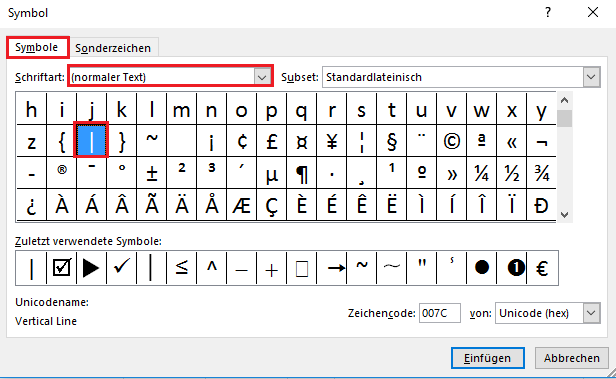616x379 pixels.
Task: Pick the letter z in the grid
Action: [31, 141]
